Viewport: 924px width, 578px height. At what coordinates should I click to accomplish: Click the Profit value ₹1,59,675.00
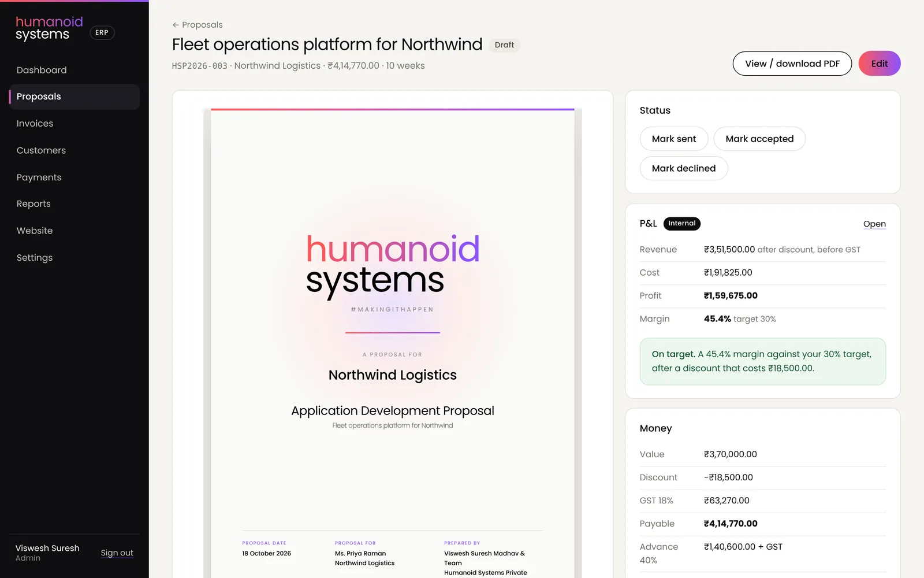point(731,296)
